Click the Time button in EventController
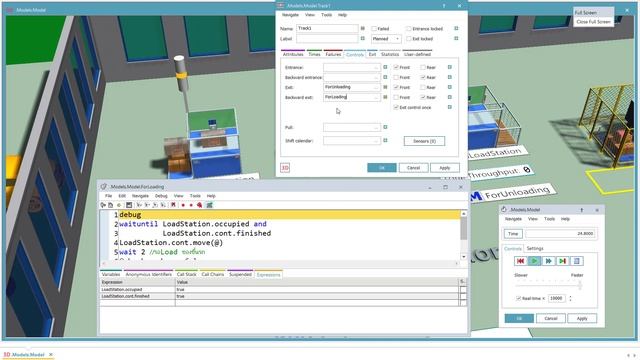 [513, 233]
